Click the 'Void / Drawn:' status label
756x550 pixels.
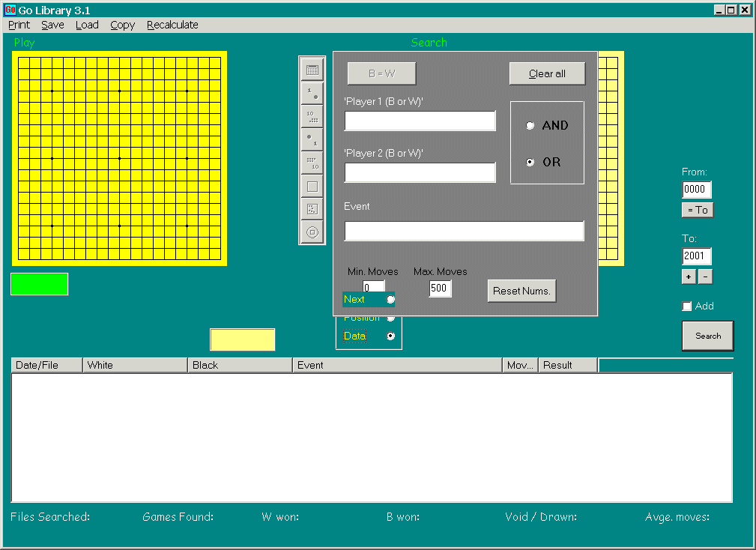[541, 517]
